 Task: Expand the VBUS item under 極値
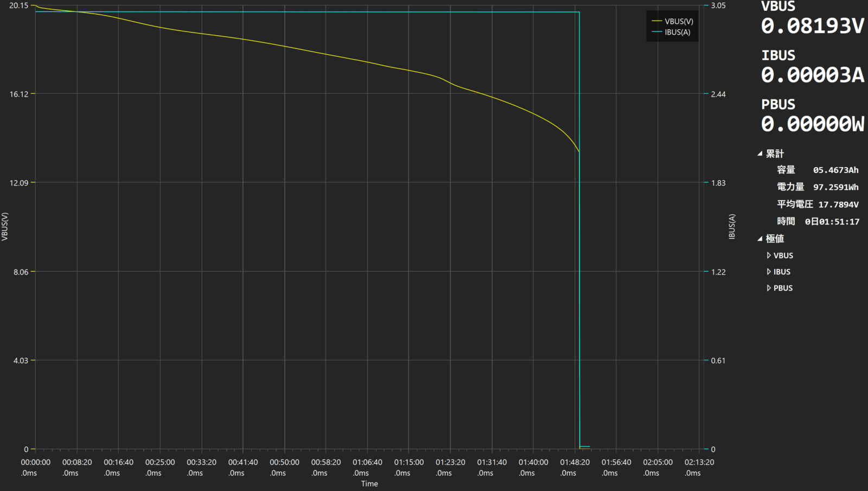(x=769, y=256)
